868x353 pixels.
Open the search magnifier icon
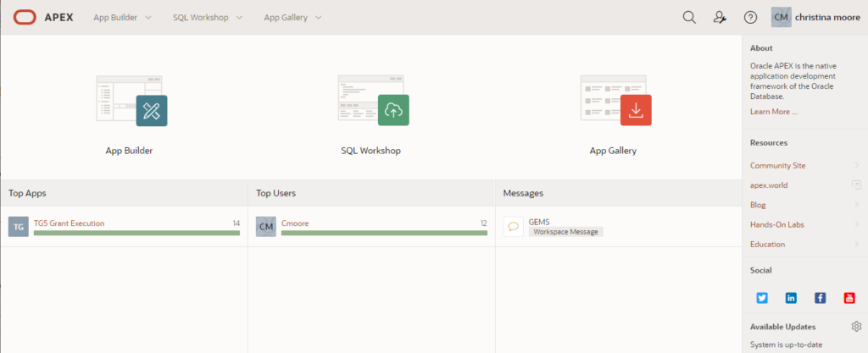(689, 17)
